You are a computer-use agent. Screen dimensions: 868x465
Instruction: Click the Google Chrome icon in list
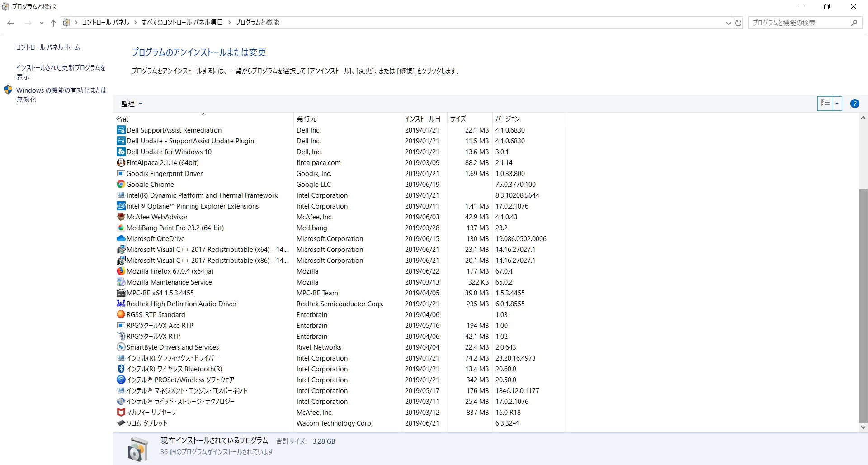[121, 185]
